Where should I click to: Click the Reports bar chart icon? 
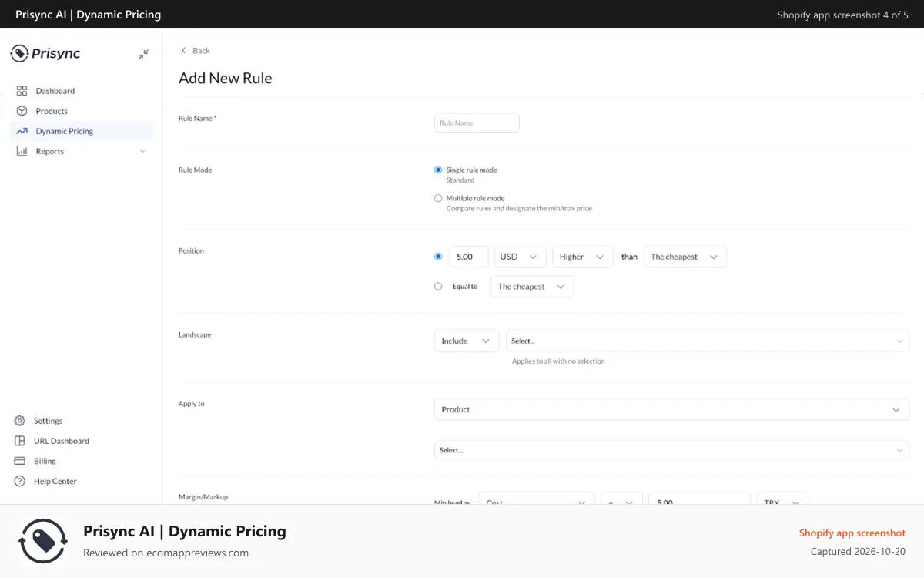pyautogui.click(x=22, y=151)
